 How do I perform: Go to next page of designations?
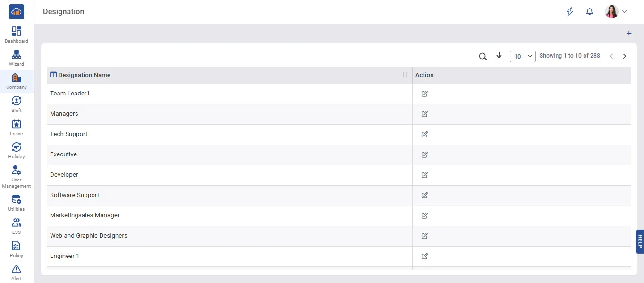625,56
